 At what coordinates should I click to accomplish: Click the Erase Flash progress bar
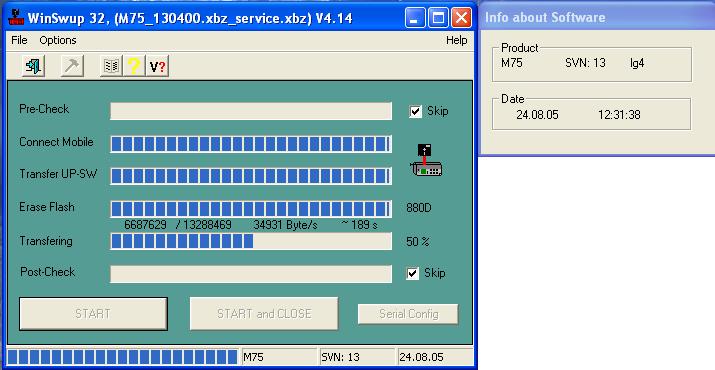coord(251,208)
